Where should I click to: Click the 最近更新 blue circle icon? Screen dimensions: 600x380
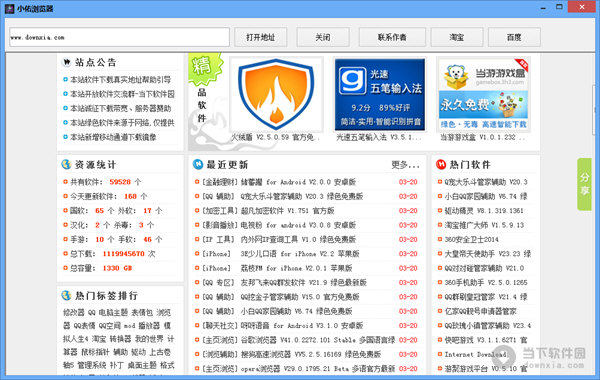pos(198,165)
